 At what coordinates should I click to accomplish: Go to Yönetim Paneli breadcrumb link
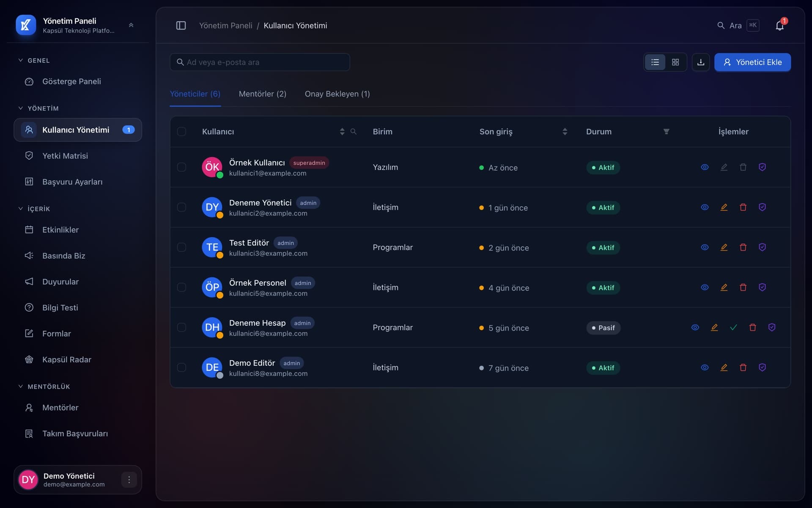click(x=225, y=26)
